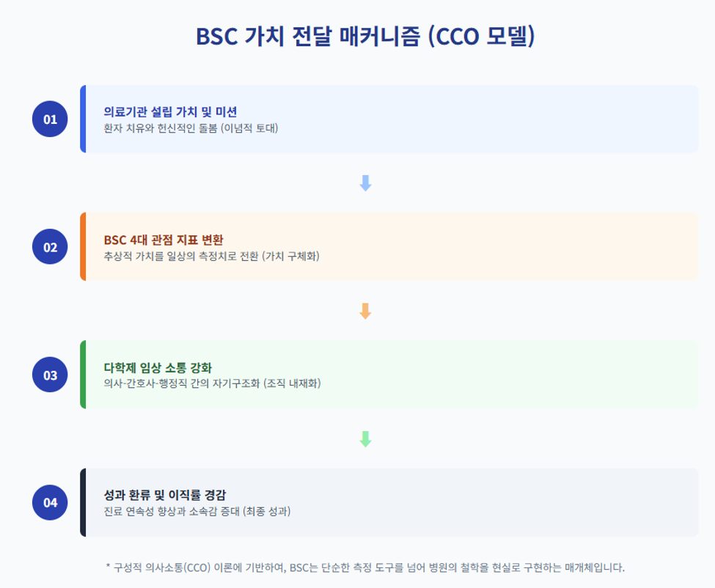Image resolution: width=715 pixels, height=588 pixels.
Task: Select the heading BSC 4대 관점 지표 변환
Action: click(164, 240)
